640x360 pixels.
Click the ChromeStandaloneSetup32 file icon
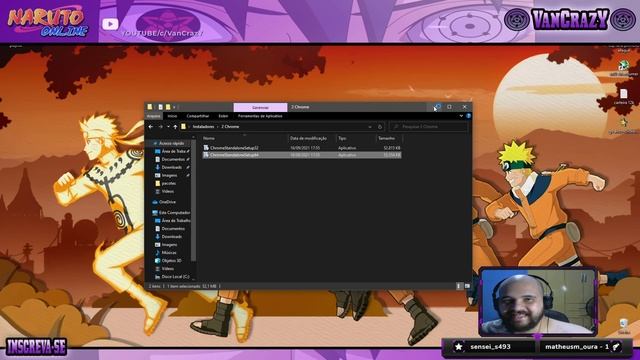[206, 148]
